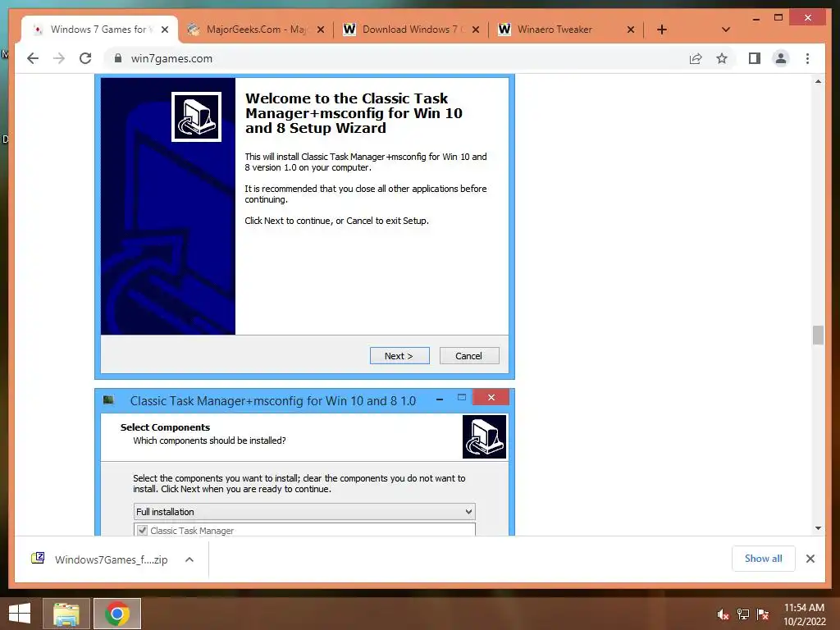Click the scrollbar down arrow
The image size is (840, 630).
[818, 528]
